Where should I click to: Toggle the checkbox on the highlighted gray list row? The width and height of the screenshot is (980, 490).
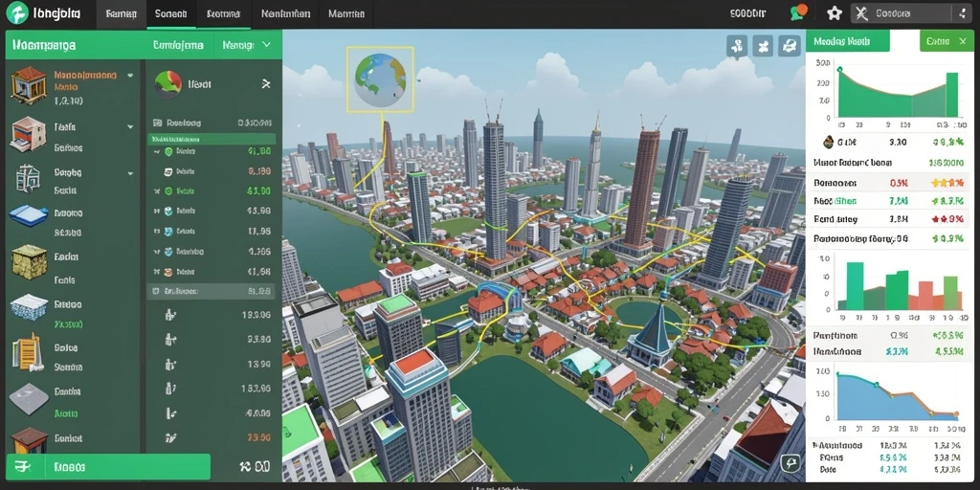tap(156, 291)
